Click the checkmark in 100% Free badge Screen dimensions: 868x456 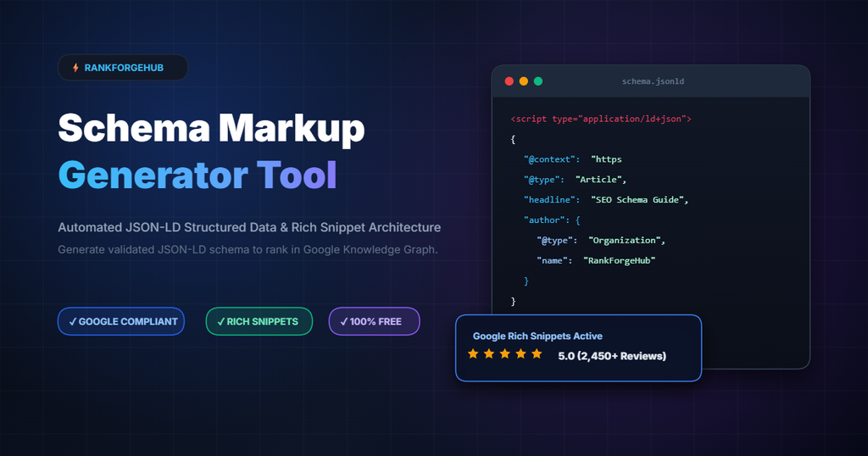point(344,321)
